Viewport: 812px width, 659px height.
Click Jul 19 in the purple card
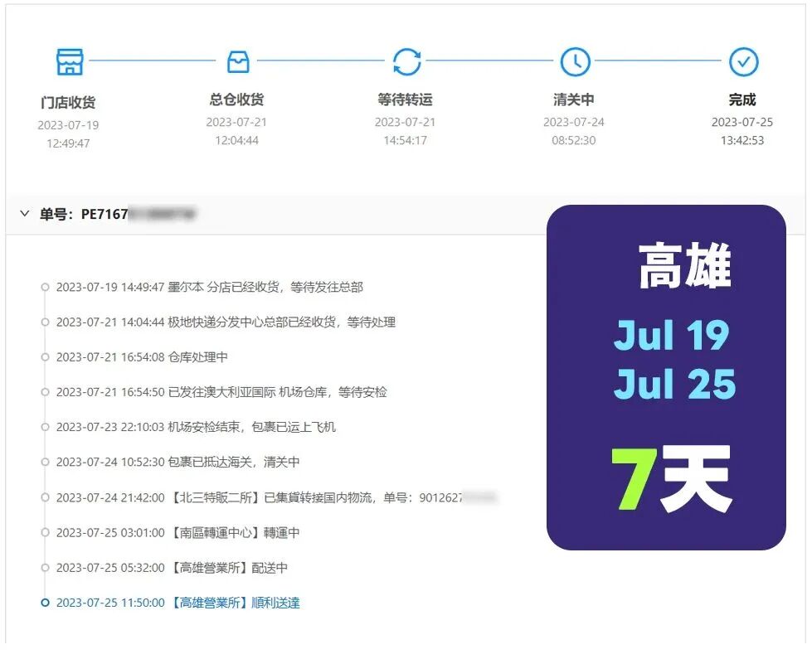pos(671,336)
